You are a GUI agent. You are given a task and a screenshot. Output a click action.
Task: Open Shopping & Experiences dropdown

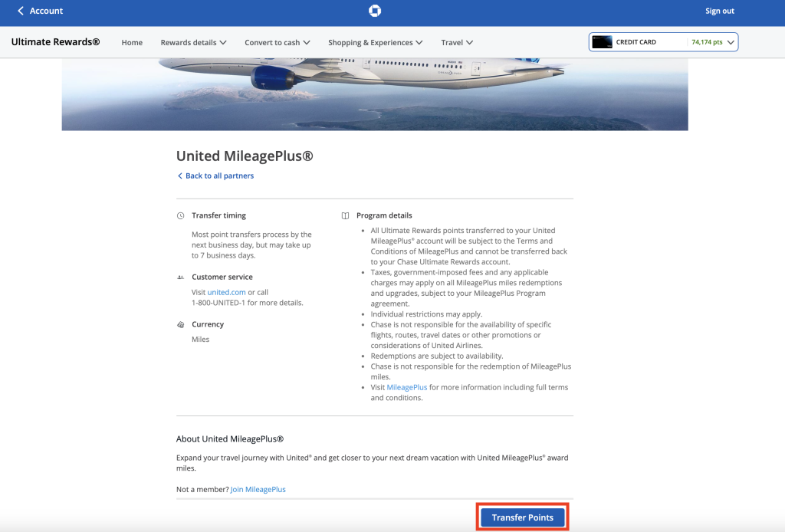(x=376, y=42)
